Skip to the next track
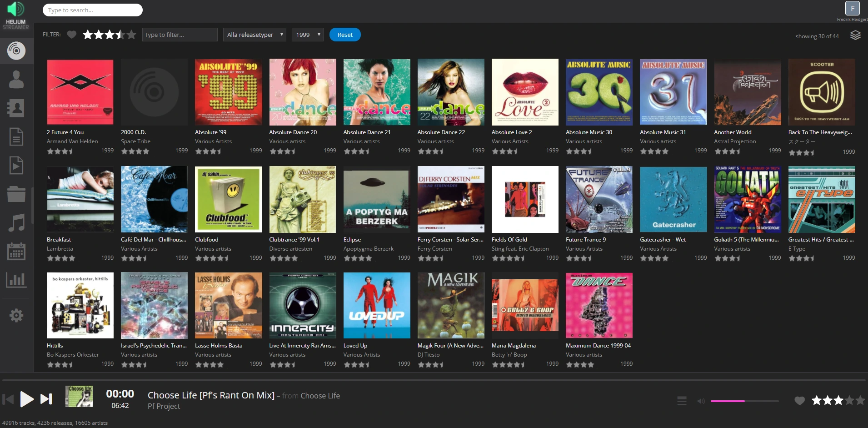The width and height of the screenshot is (868, 428). tap(46, 399)
